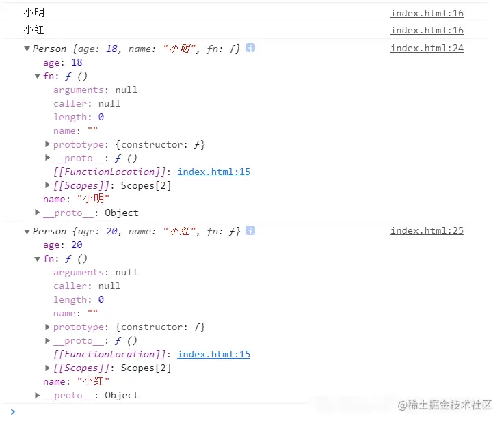
Task: Expand __proto__: Object of first Person
Action: point(38,213)
